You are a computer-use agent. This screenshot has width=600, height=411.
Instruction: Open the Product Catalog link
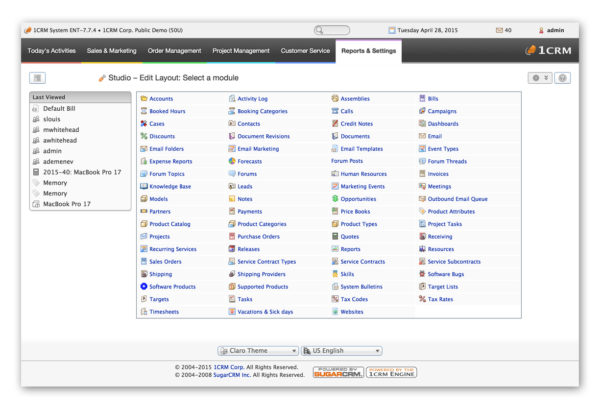pyautogui.click(x=170, y=224)
